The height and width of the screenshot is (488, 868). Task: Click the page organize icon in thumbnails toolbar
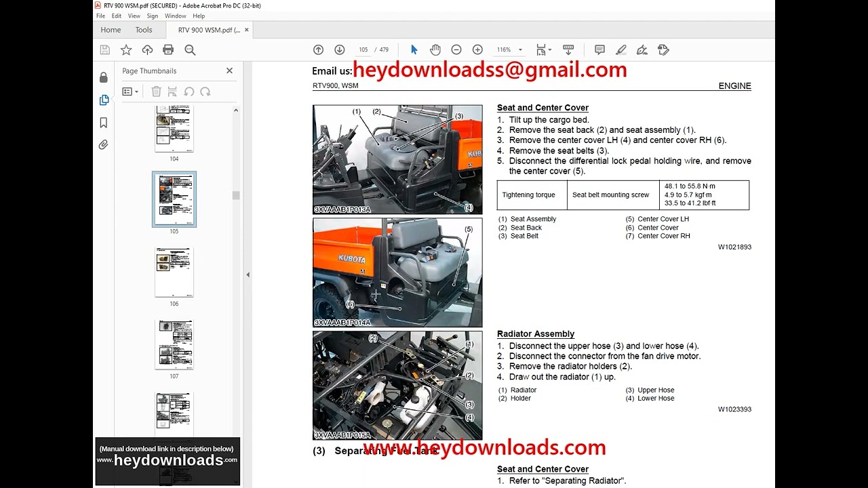pyautogui.click(x=172, y=91)
